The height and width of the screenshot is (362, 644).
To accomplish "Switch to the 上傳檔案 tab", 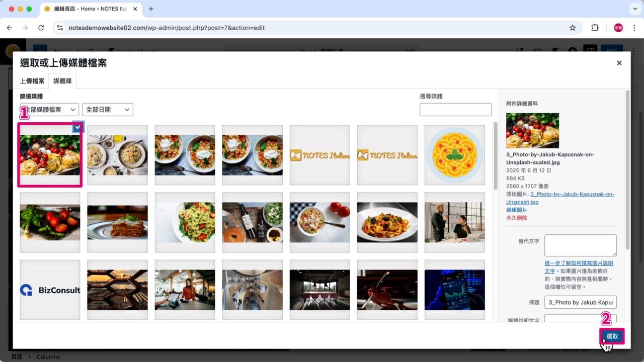I will click(x=32, y=81).
